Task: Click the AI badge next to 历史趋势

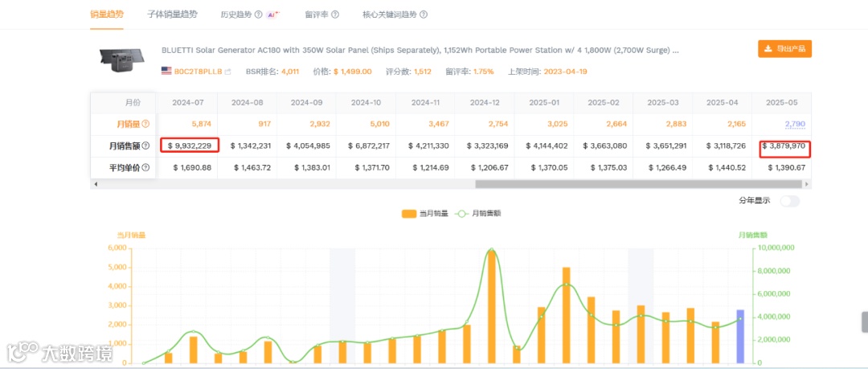Action: point(273,15)
